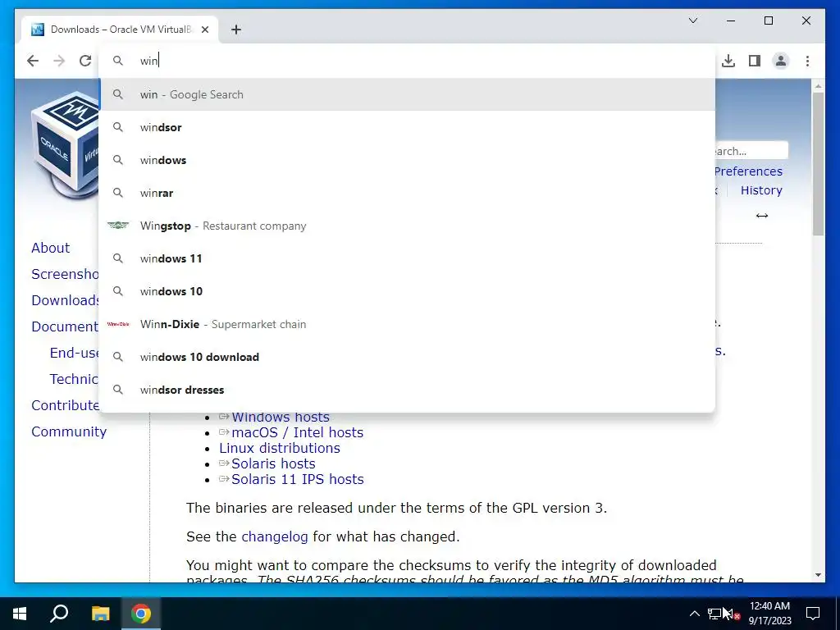Image resolution: width=840 pixels, height=630 pixels.
Task: Click the scrollbar down arrow
Action: tap(818, 575)
